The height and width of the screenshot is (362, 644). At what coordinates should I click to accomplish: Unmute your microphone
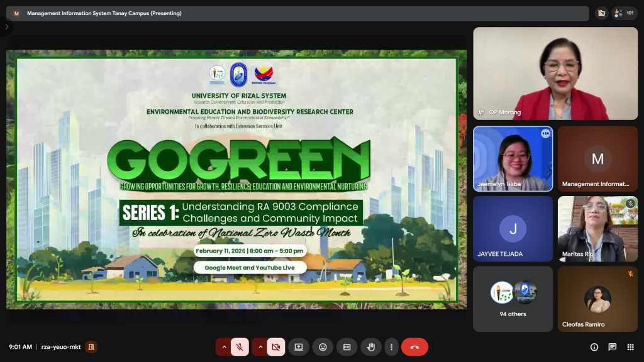tap(240, 346)
